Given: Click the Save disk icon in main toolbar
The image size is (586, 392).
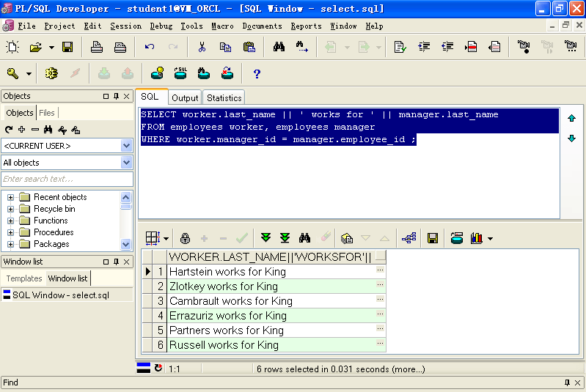Looking at the screenshot, I should (x=67, y=47).
